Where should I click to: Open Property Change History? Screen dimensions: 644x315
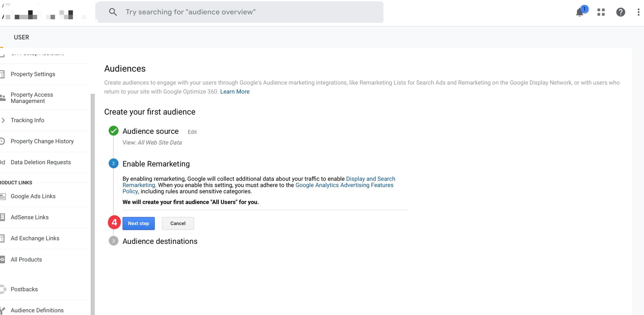click(42, 141)
